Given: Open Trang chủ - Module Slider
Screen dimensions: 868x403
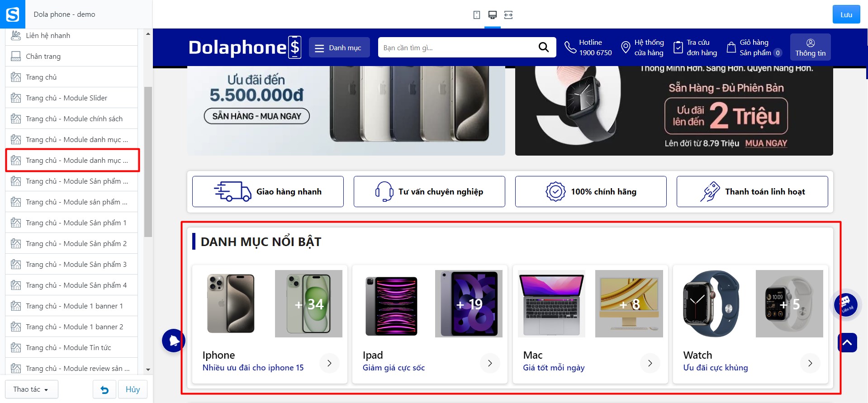Looking at the screenshot, I should [x=71, y=98].
